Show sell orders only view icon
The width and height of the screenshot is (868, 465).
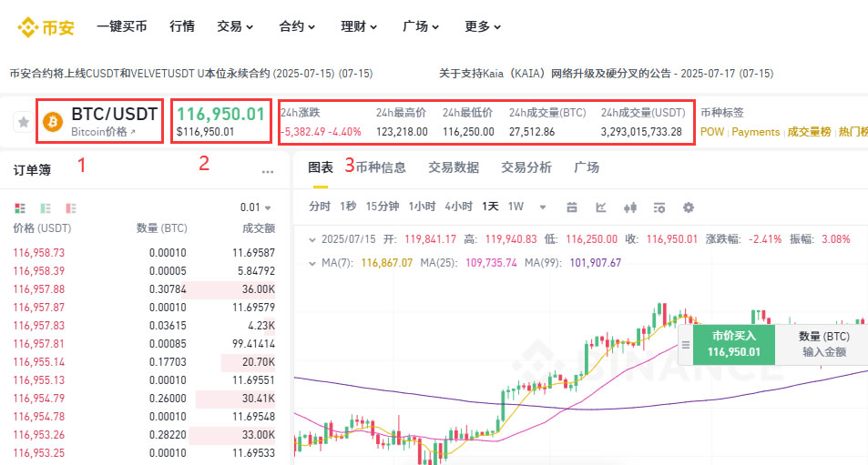tap(71, 207)
